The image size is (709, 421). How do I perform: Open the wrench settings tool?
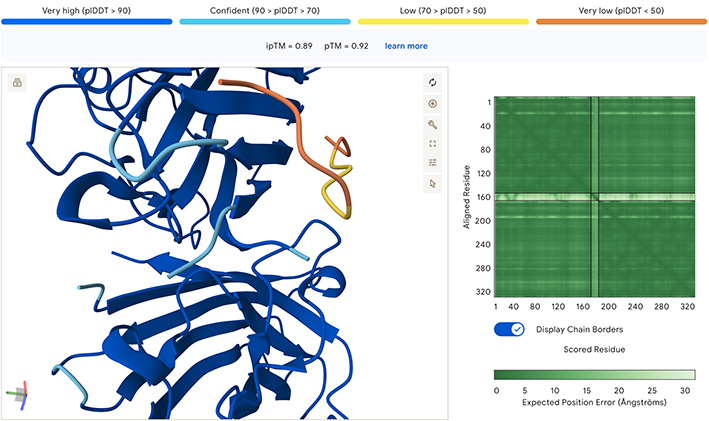pos(432,124)
